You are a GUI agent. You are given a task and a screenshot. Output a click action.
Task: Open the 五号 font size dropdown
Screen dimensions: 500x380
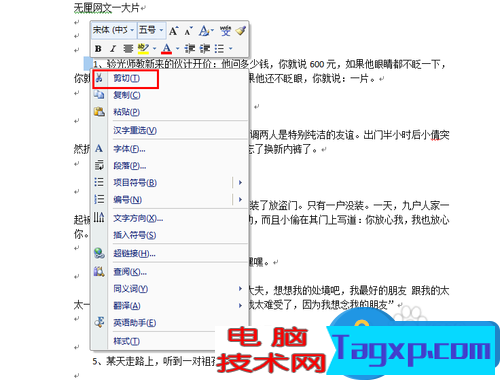[151, 30]
